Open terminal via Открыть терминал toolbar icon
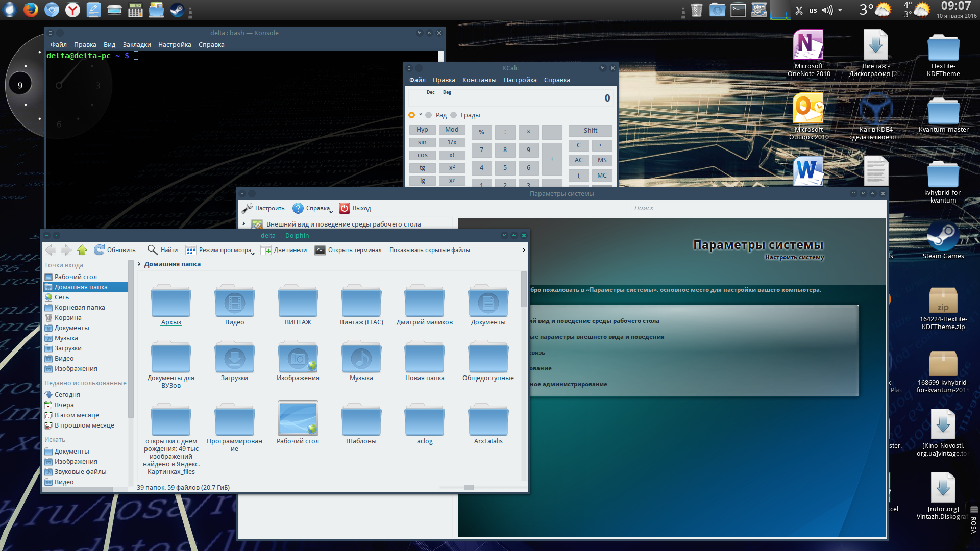The image size is (980, 551). coord(320,250)
